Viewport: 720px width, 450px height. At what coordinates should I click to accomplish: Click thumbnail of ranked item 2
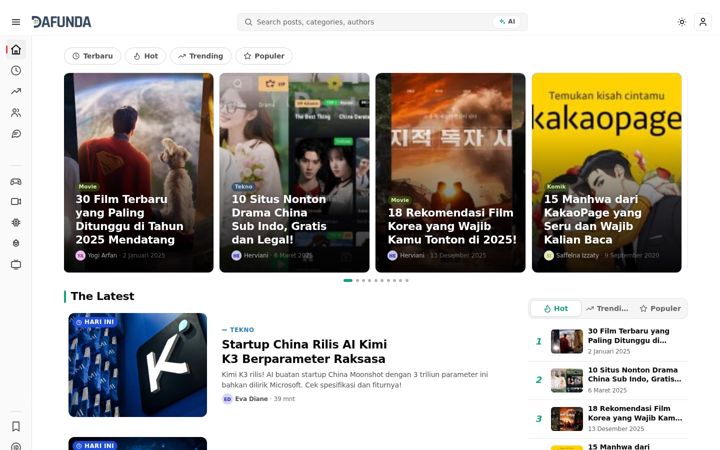click(x=567, y=380)
